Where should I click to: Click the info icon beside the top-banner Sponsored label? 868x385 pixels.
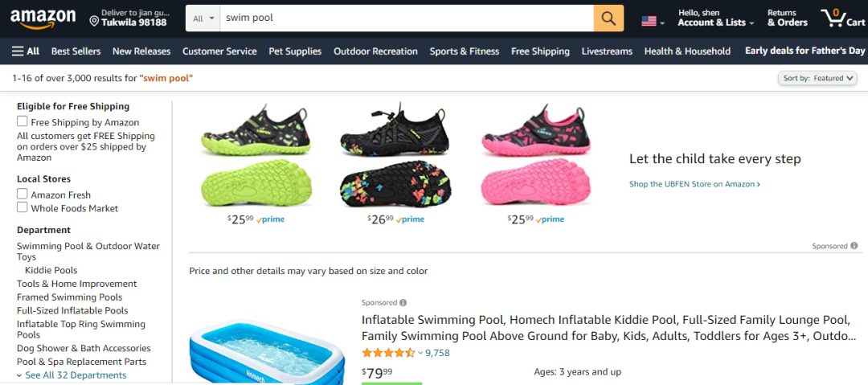coord(854,246)
